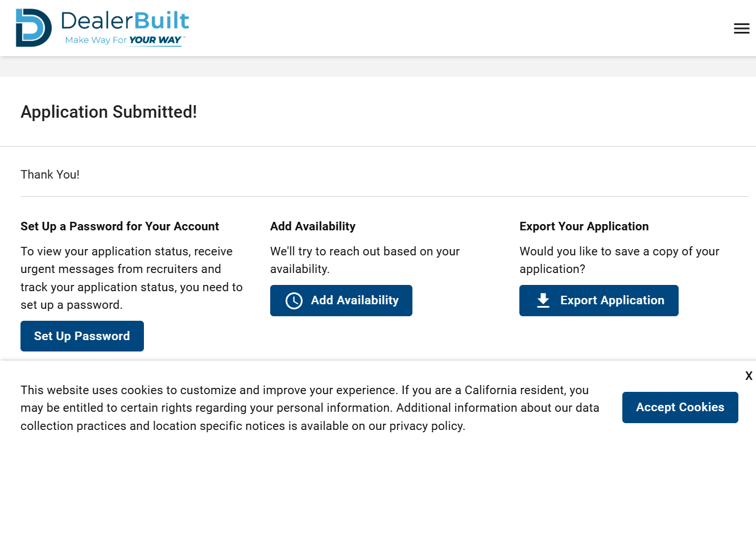The width and height of the screenshot is (756, 542).
Task: Click the password setup description paragraph
Action: [131, 278]
